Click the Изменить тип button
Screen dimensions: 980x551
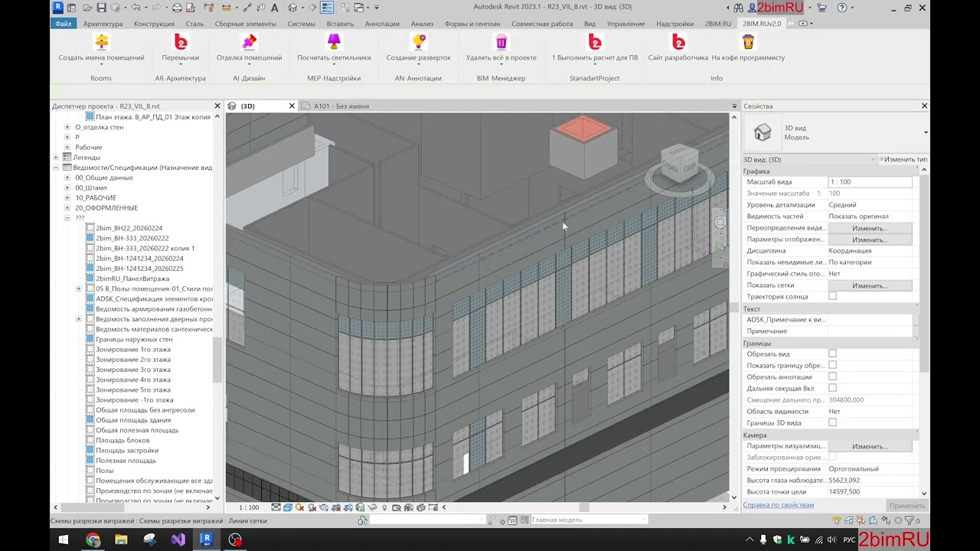coord(903,159)
